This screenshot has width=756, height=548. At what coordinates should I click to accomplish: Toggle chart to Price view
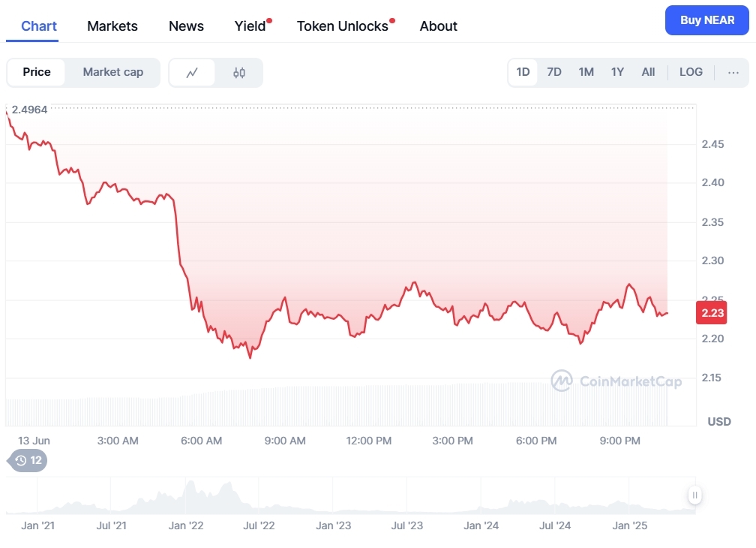click(x=37, y=72)
